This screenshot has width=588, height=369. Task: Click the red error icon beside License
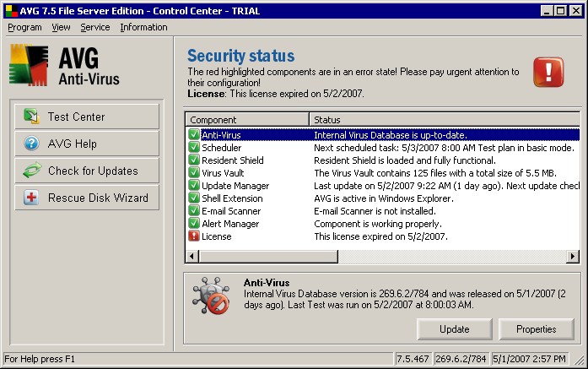[194, 236]
